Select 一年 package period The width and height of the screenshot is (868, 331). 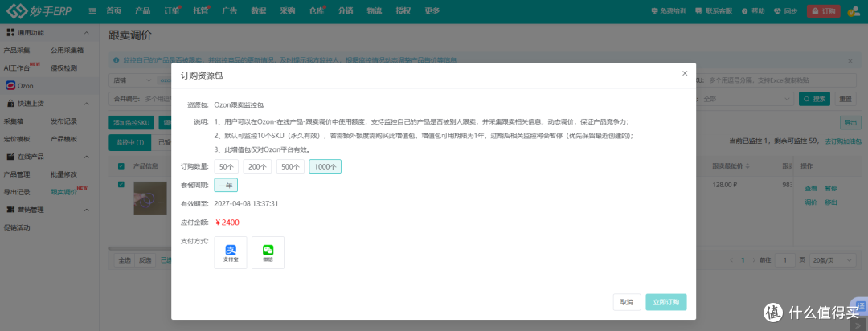pyautogui.click(x=226, y=185)
